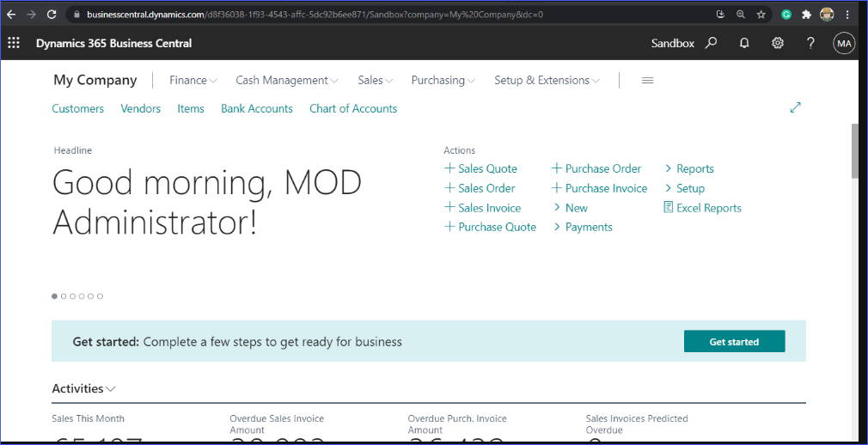Open the Vendors list
The height and width of the screenshot is (445, 868).
coord(141,108)
